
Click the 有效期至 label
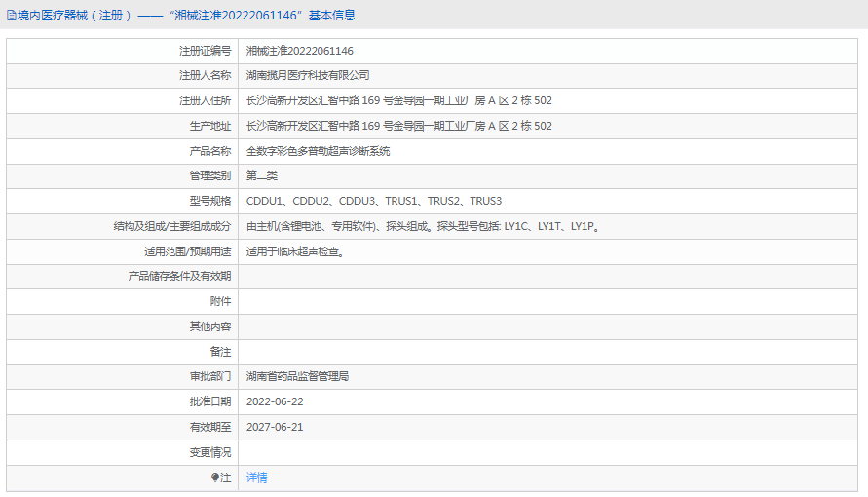pyautogui.click(x=210, y=427)
